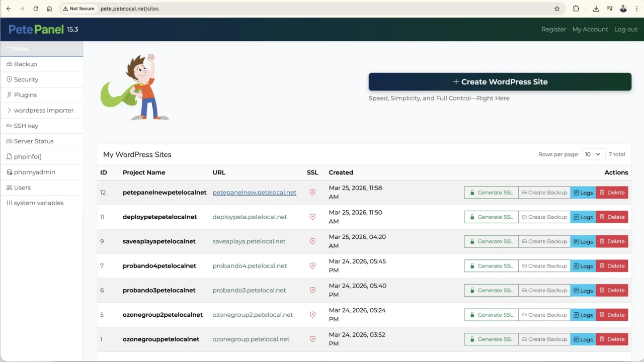The height and width of the screenshot is (362, 644).
Task: Delete the deploypetepetelocalnet site
Action: click(x=612, y=217)
